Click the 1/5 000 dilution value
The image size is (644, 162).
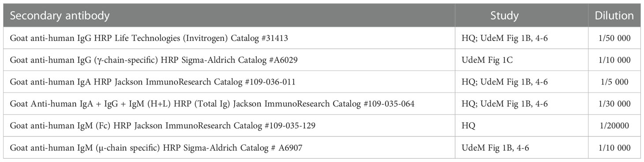pyautogui.click(x=614, y=82)
